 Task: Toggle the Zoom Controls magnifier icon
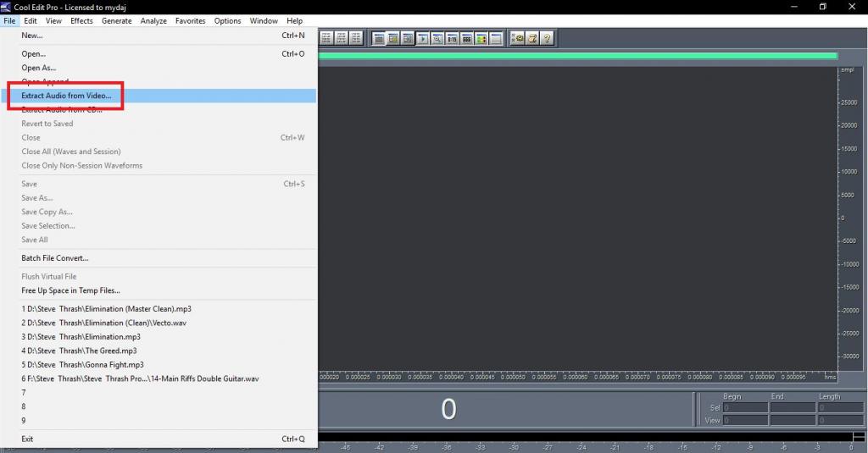coord(437,38)
